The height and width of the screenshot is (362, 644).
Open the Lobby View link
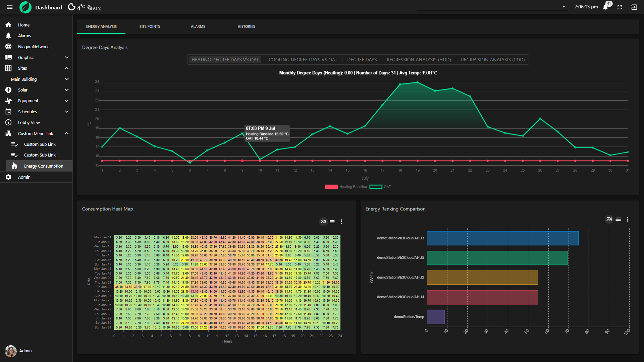[x=29, y=122]
